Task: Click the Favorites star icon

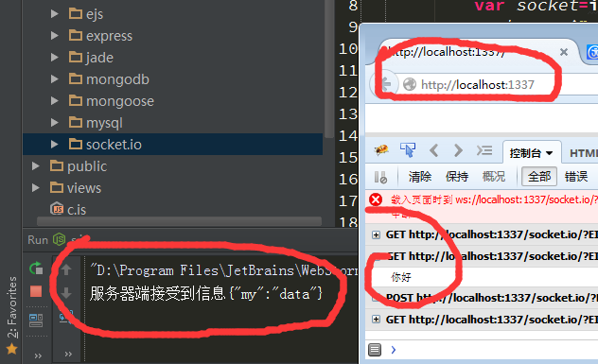Action: click(11, 349)
